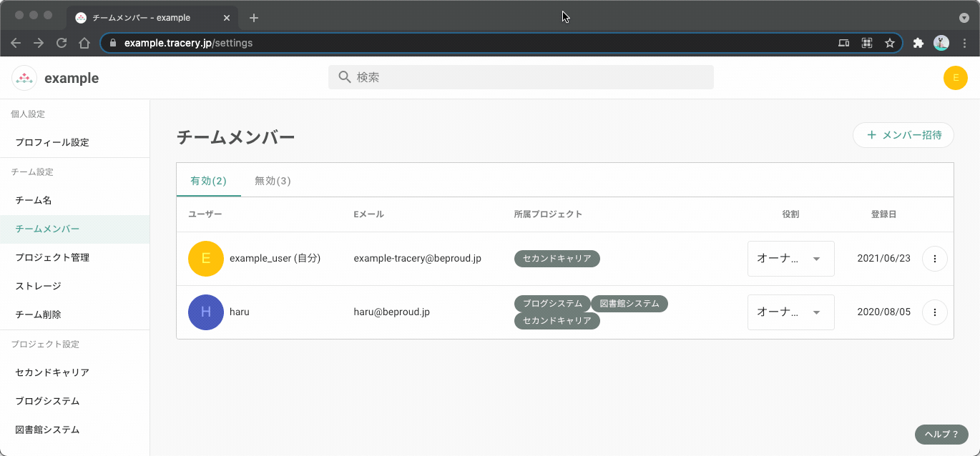Click the メンバー招待 button
This screenshot has width=980, height=456.
point(903,135)
